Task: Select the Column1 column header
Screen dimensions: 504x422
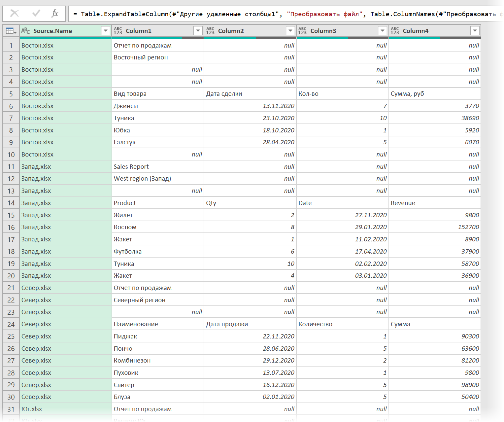Action: point(158,31)
